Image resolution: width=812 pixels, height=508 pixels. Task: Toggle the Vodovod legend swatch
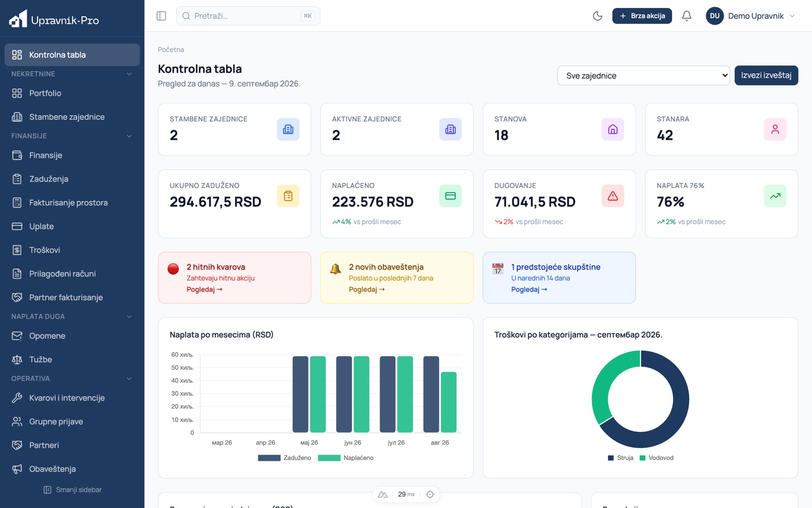pos(642,458)
